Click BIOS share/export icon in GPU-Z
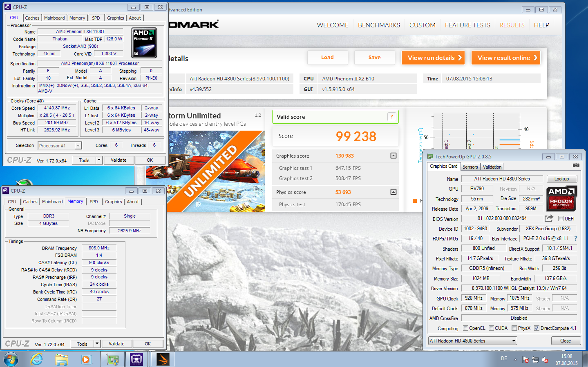The width and height of the screenshot is (588, 367). tap(549, 218)
